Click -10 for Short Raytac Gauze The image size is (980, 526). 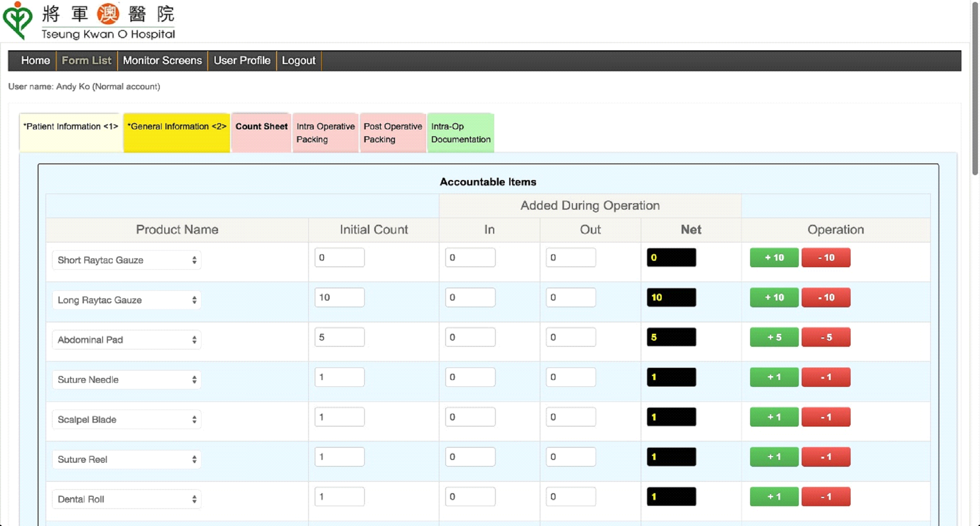click(826, 258)
